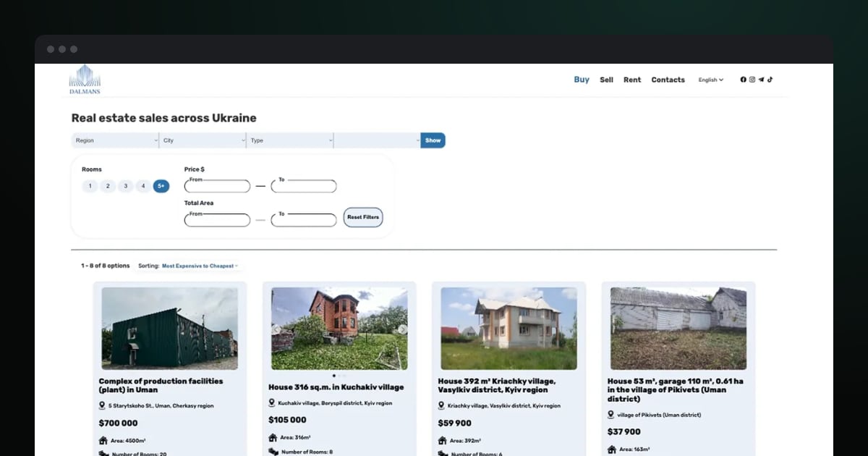Go to the Contacts page
868x456 pixels.
pyautogui.click(x=668, y=80)
